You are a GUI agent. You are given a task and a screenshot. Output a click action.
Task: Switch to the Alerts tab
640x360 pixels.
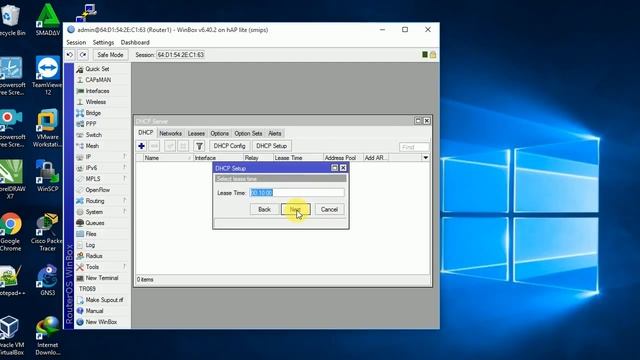[x=275, y=133]
